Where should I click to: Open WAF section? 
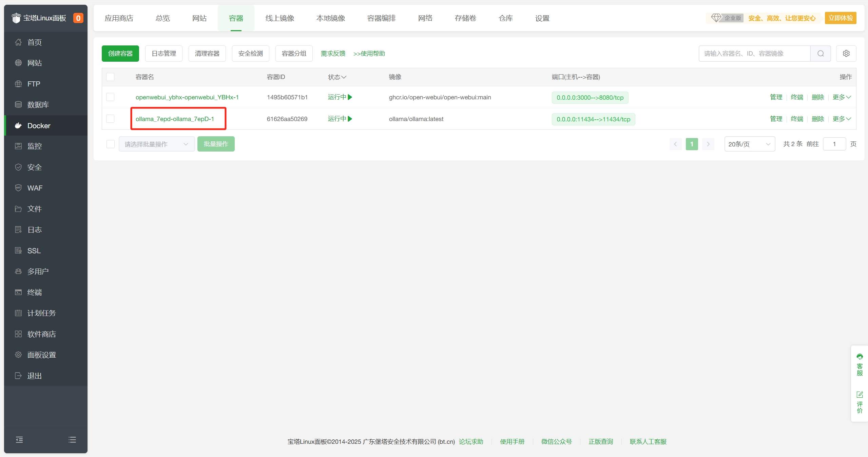tap(46, 188)
